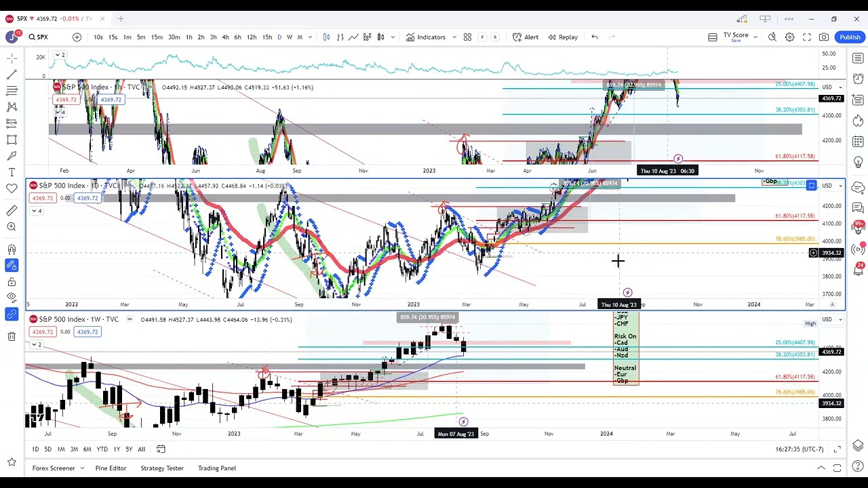Select the ruler measure tool
This screenshot has width=868, height=488.
point(12,211)
